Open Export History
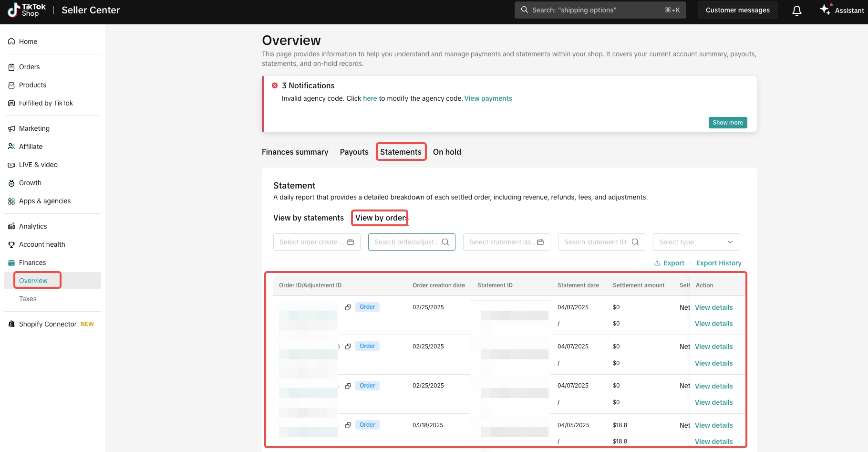This screenshot has height=452, width=868. [719, 263]
